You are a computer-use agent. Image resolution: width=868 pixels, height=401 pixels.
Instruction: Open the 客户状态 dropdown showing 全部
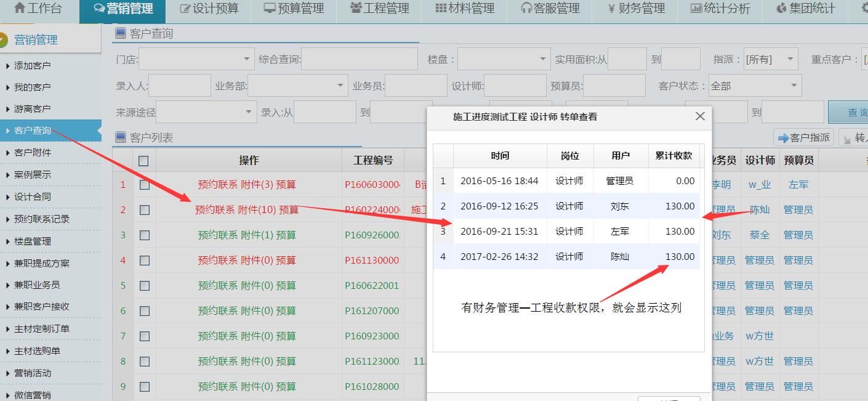click(754, 86)
